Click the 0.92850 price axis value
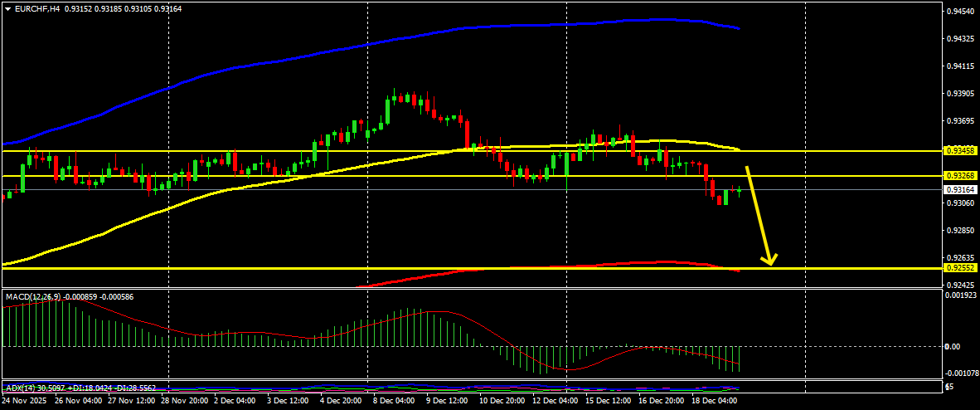980x410 pixels. click(x=961, y=231)
